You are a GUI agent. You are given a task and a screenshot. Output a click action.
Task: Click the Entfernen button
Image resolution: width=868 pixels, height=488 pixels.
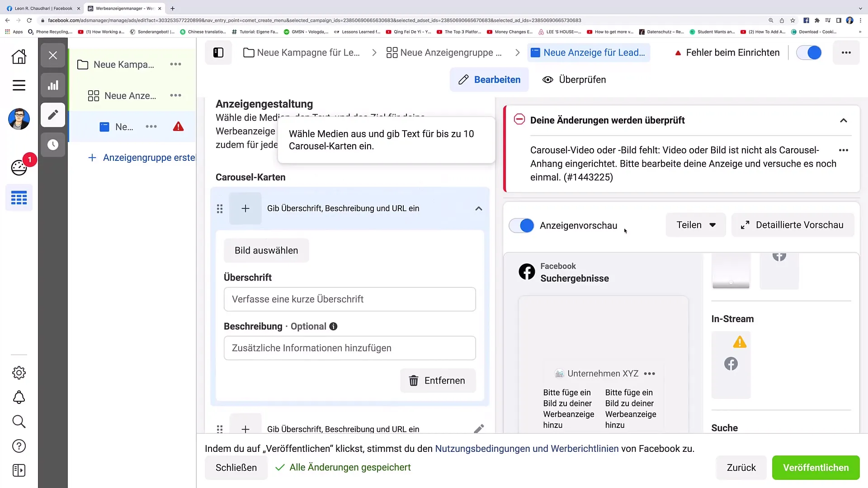pos(438,380)
